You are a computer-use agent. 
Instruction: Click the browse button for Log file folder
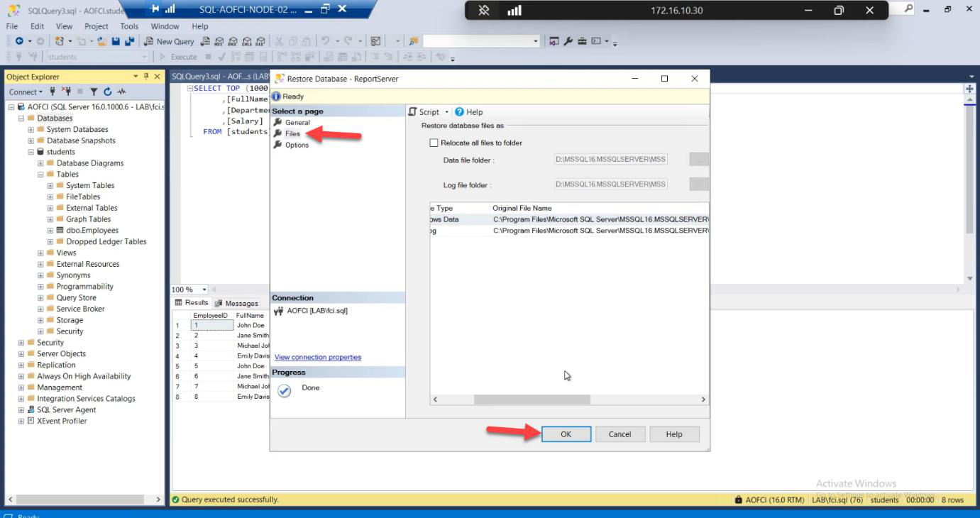click(x=699, y=184)
